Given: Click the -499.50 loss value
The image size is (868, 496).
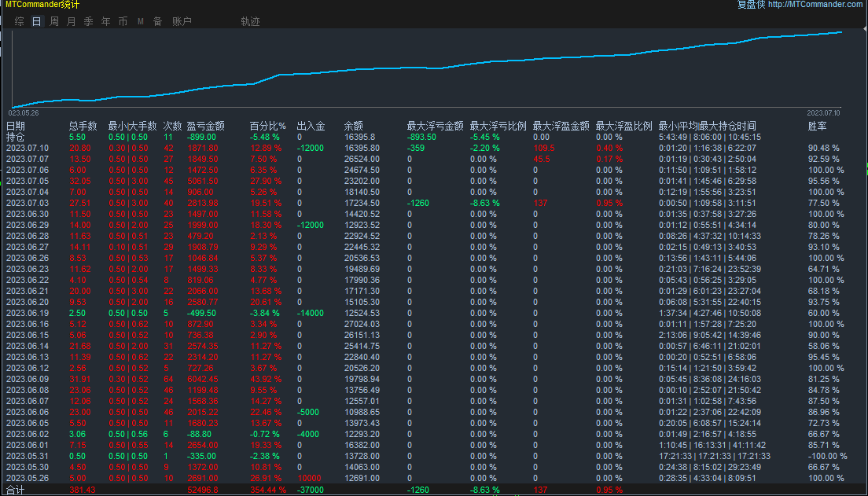Looking at the screenshot, I should 201,314.
